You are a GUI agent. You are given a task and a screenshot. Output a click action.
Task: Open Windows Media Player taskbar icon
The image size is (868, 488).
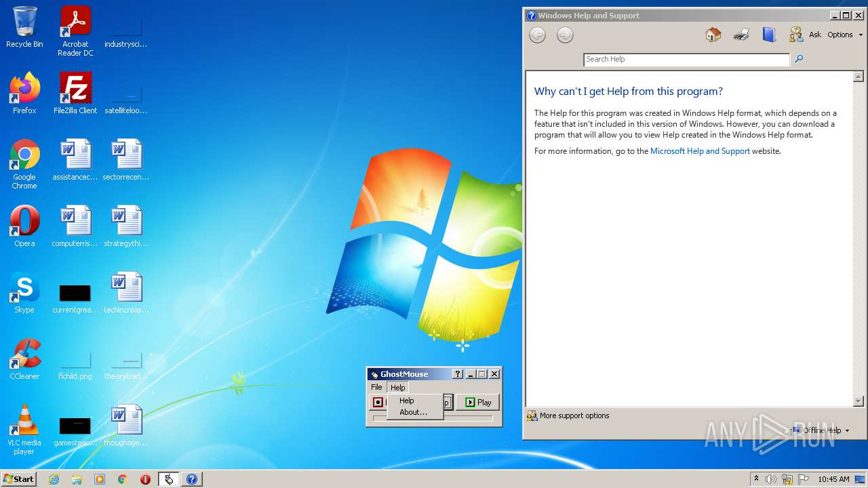click(100, 479)
